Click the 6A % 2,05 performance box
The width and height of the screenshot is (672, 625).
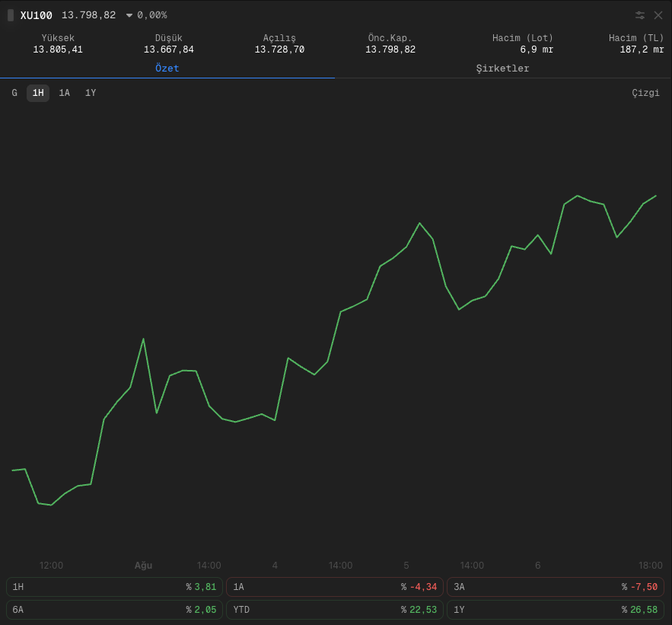pos(114,610)
